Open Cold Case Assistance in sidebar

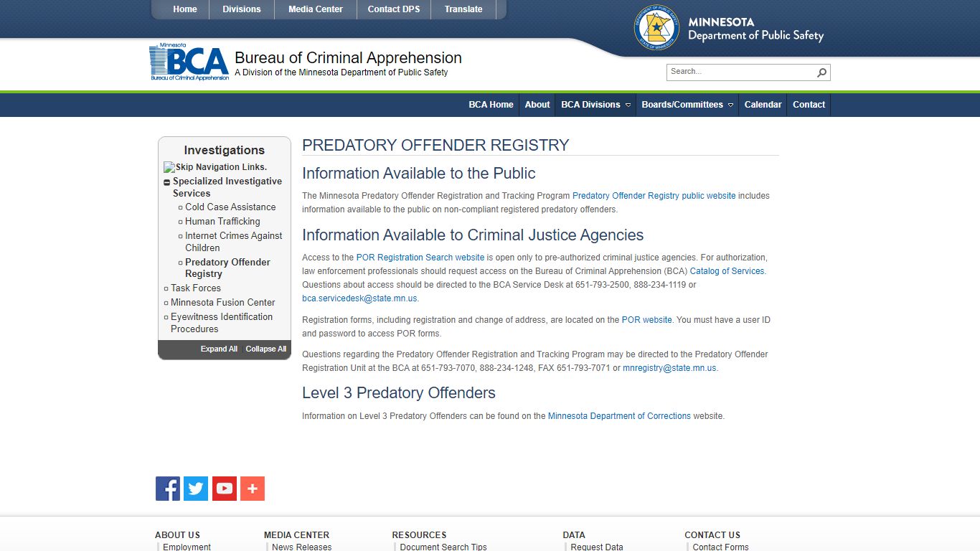[230, 207]
